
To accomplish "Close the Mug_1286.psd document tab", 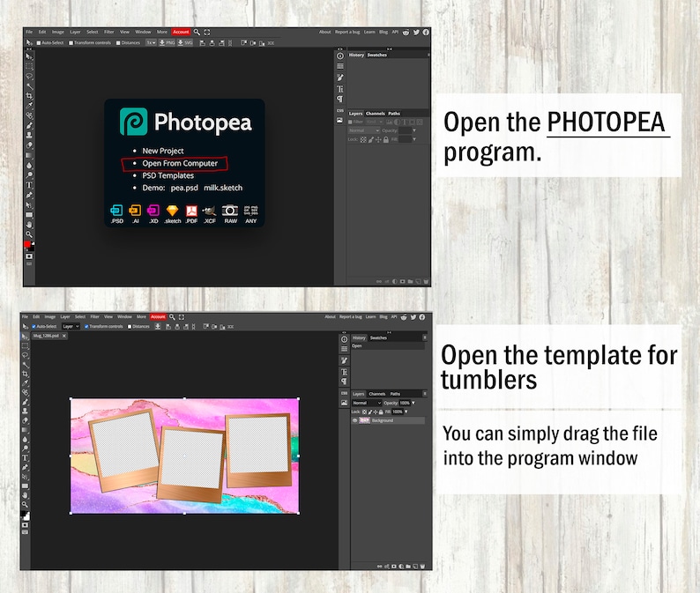I will [x=64, y=336].
